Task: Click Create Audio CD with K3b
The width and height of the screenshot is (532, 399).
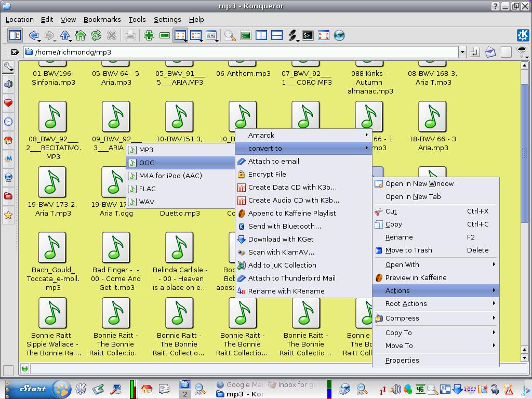Action: point(303,200)
